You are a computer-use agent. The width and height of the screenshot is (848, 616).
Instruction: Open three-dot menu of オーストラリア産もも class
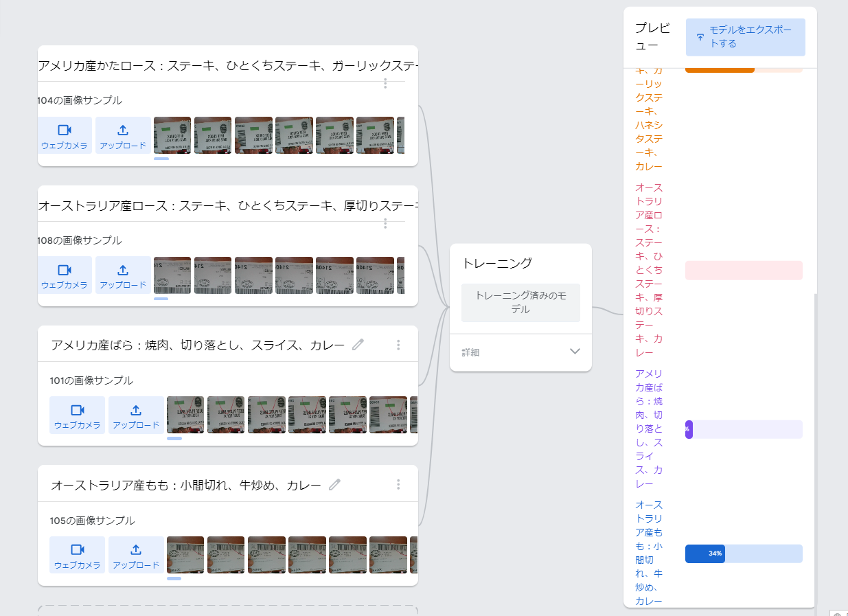(398, 484)
